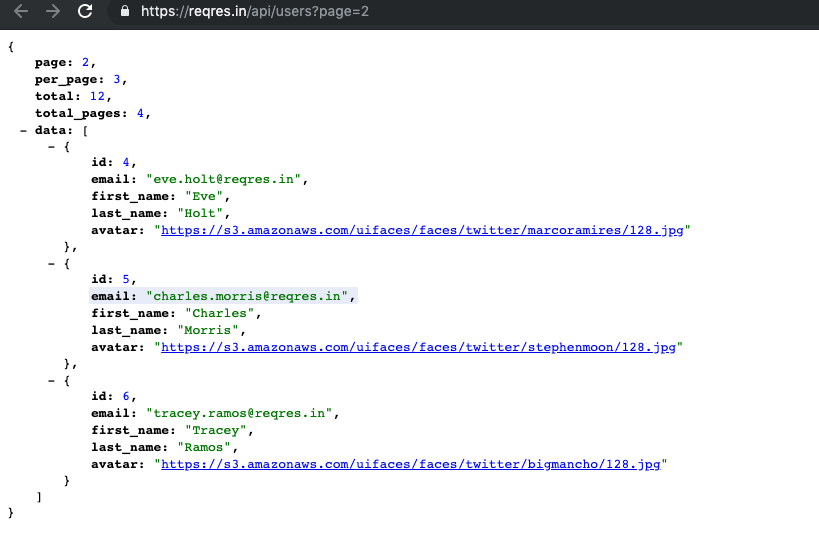Click the last_name value "Morris"
This screenshot has width=819, height=549.
click(208, 331)
